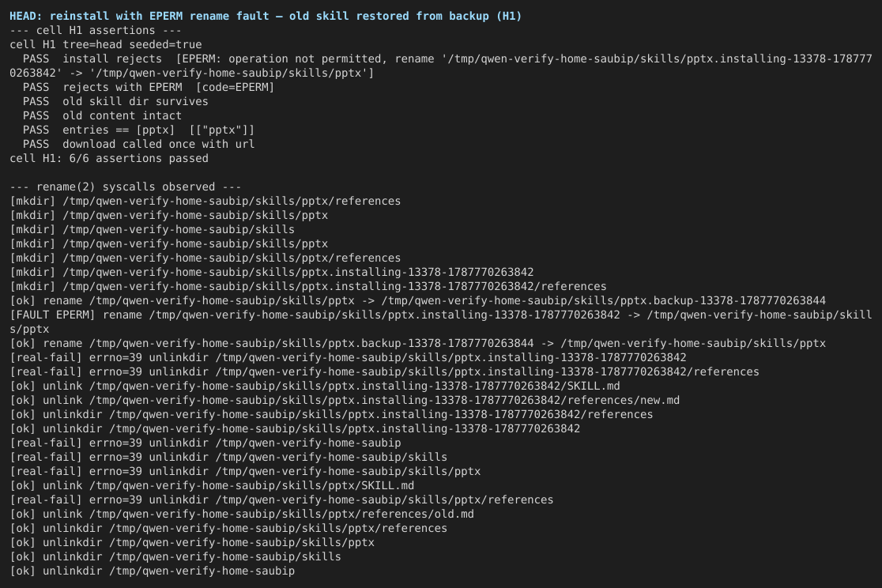Click 'cell H1: 6/6 assertions passed' summary

coord(109,158)
